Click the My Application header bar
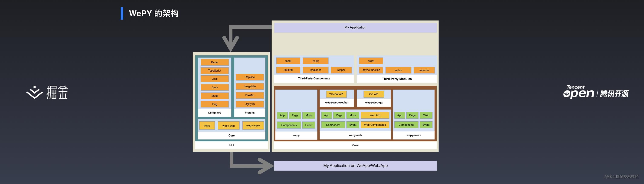The image size is (644, 184). [355, 27]
